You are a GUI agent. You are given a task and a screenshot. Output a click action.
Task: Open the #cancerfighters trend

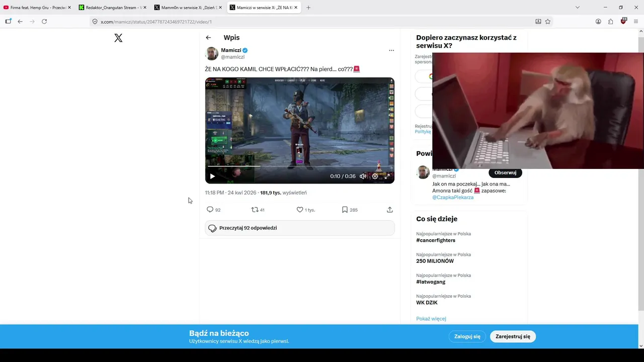click(436, 240)
